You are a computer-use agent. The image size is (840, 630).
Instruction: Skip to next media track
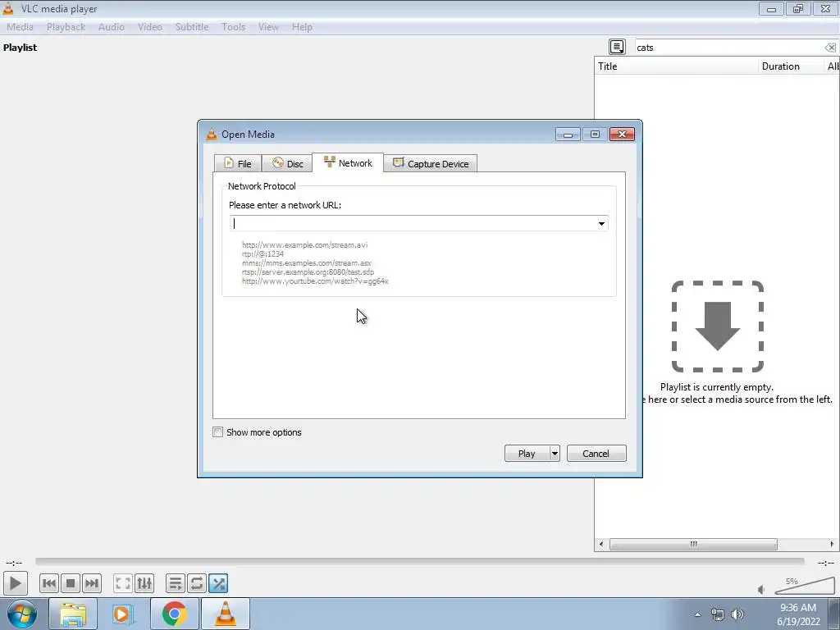click(x=92, y=583)
